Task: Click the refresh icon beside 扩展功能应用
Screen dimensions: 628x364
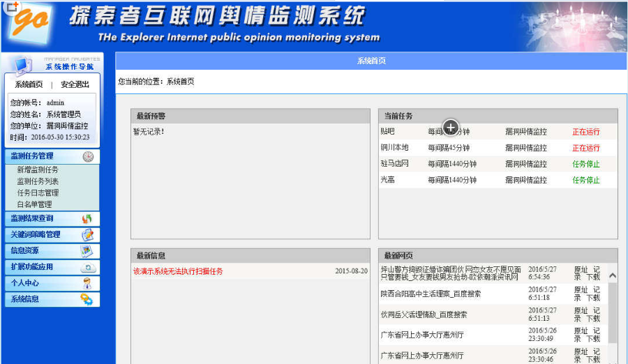Action: point(88,267)
